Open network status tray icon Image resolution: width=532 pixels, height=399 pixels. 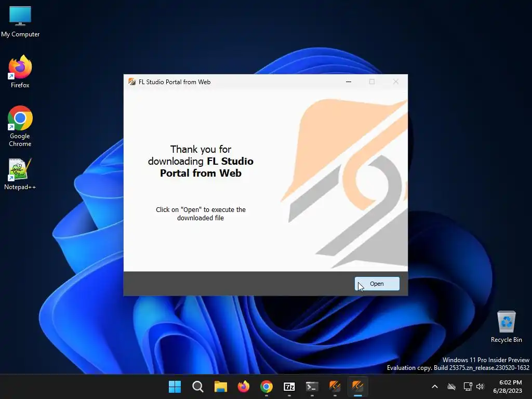[468, 387]
